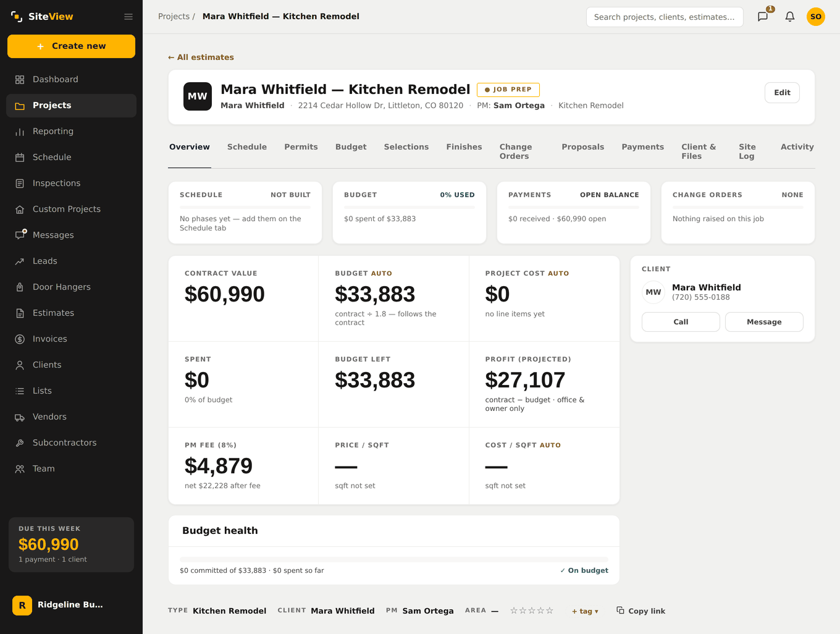Image resolution: width=840 pixels, height=634 pixels.
Task: Set the rating to the first star
Action: (514, 611)
